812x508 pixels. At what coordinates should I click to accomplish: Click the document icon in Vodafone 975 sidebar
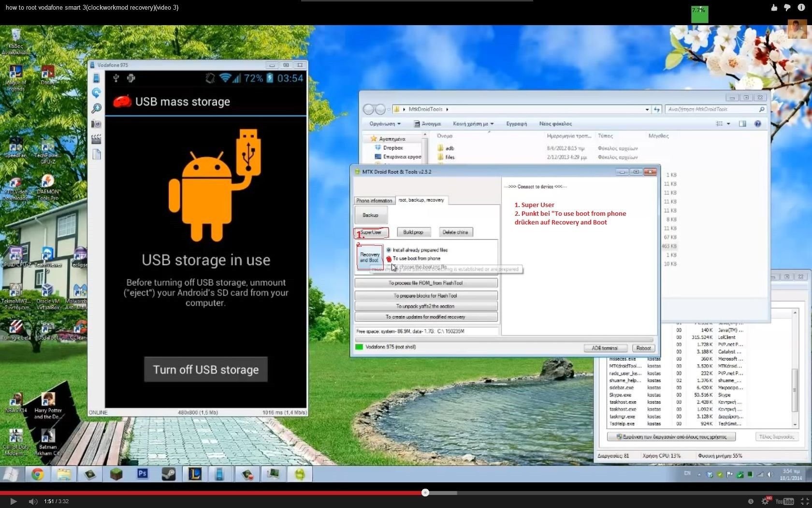tap(97, 154)
